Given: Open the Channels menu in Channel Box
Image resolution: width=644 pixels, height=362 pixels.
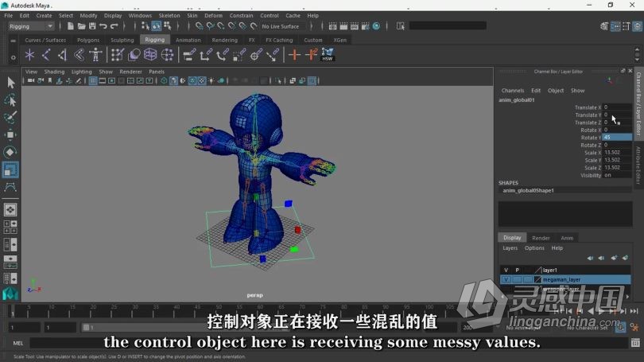Looking at the screenshot, I should click(x=513, y=91).
